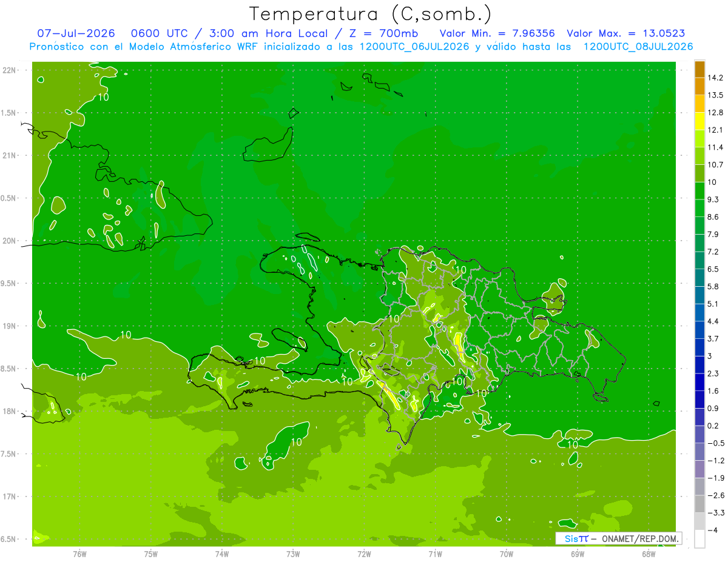Click the "-0.5" colorbar label
Screen dimensions: 728x562
[x=715, y=443]
